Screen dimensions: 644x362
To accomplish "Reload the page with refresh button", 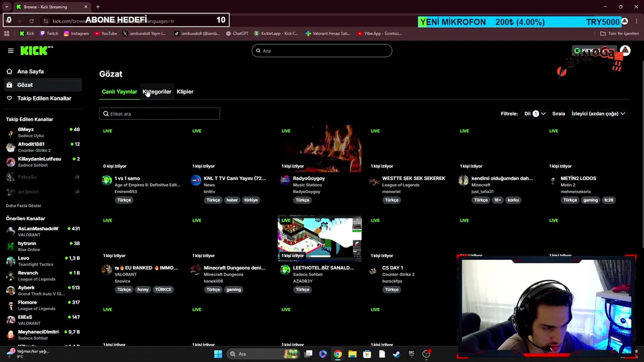I will (x=31, y=21).
